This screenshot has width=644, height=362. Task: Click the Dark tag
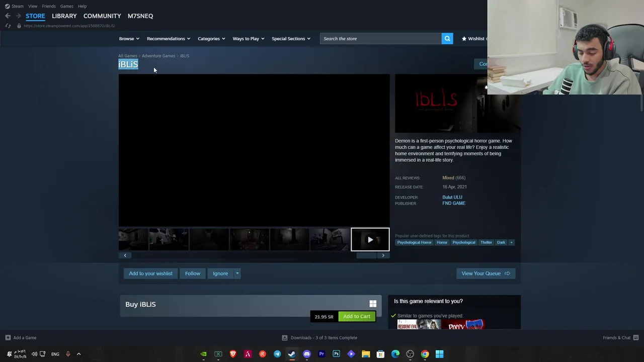coord(501,242)
